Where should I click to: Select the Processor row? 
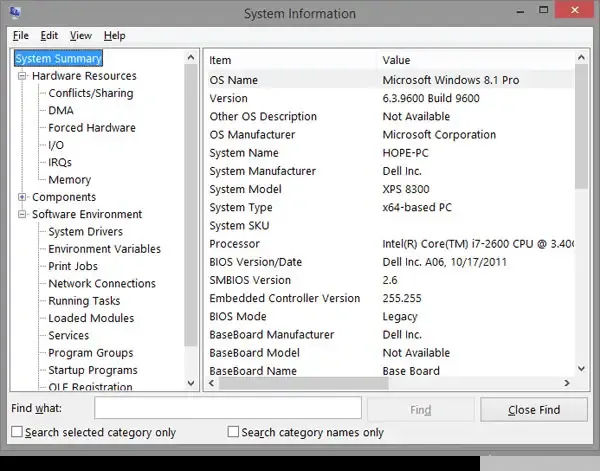pos(390,244)
